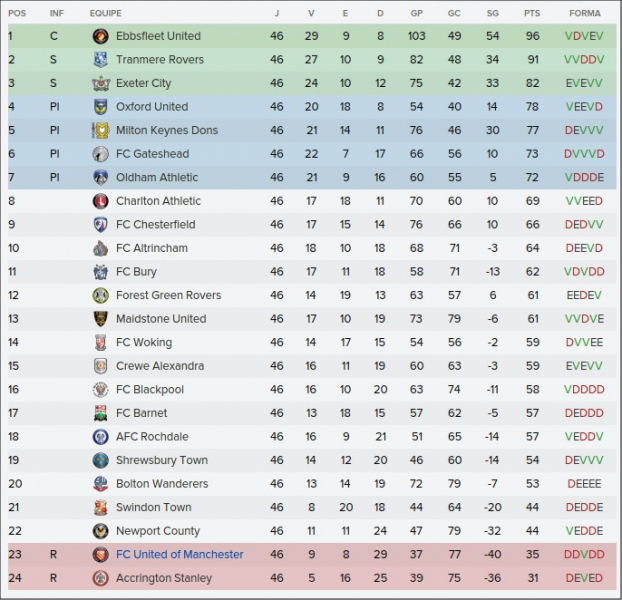Click the Charlton Athletic club badge

pos(100,201)
